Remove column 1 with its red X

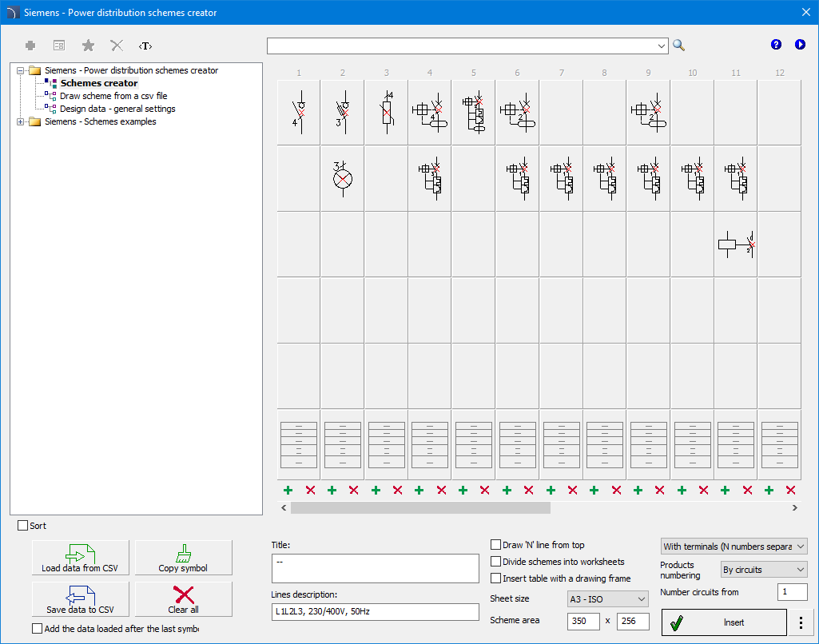pyautogui.click(x=310, y=490)
